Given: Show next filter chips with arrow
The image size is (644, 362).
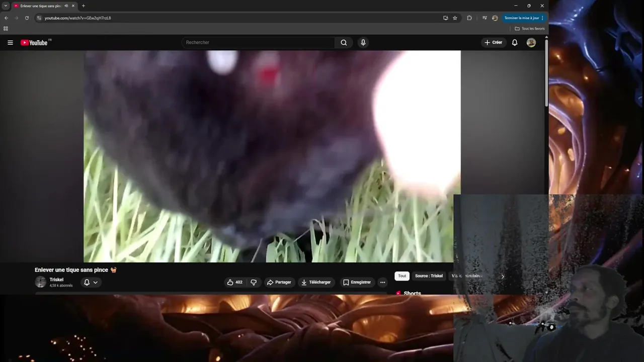Looking at the screenshot, I should (502, 277).
